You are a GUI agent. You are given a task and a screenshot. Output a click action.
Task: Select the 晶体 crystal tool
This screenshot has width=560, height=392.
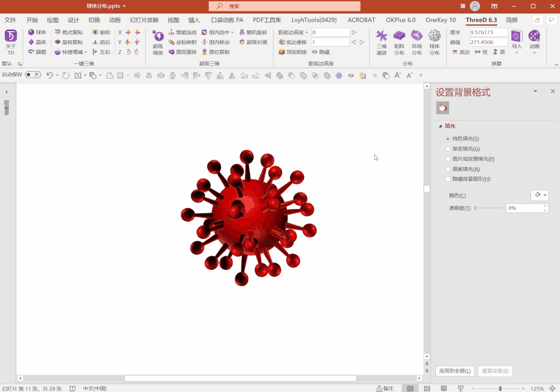point(37,42)
